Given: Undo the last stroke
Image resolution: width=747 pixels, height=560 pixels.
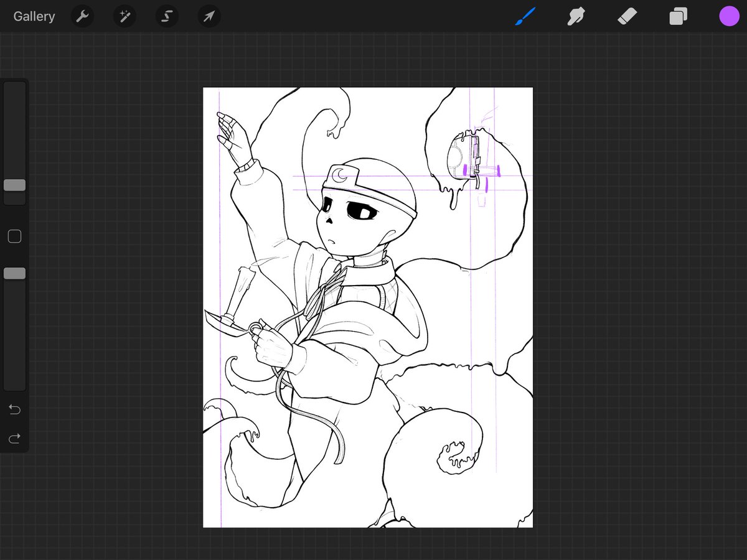Looking at the screenshot, I should click(x=14, y=409).
